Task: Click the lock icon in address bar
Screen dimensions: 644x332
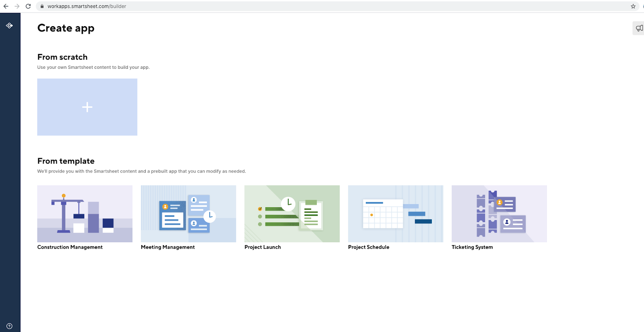Action: pos(42,6)
